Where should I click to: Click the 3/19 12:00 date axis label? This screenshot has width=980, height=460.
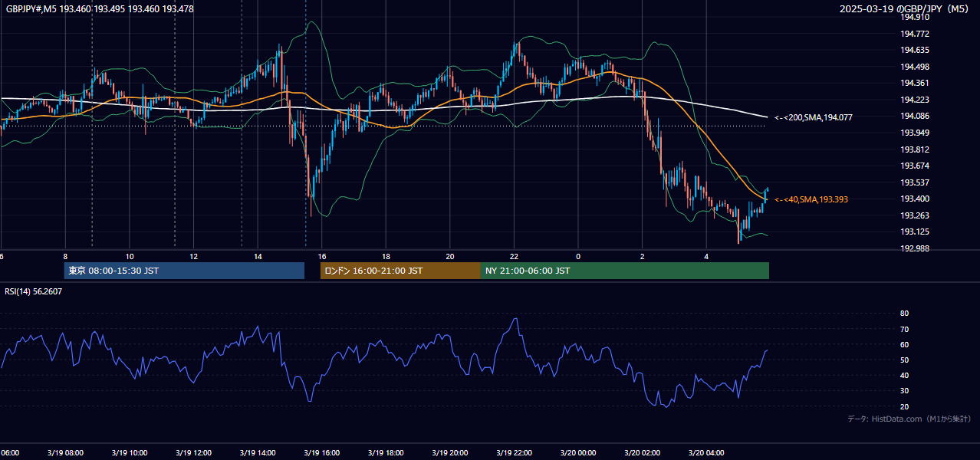pos(194,453)
